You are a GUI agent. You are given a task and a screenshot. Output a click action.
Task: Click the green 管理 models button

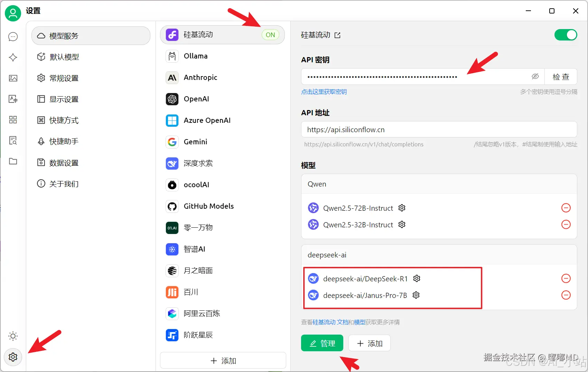(322, 343)
